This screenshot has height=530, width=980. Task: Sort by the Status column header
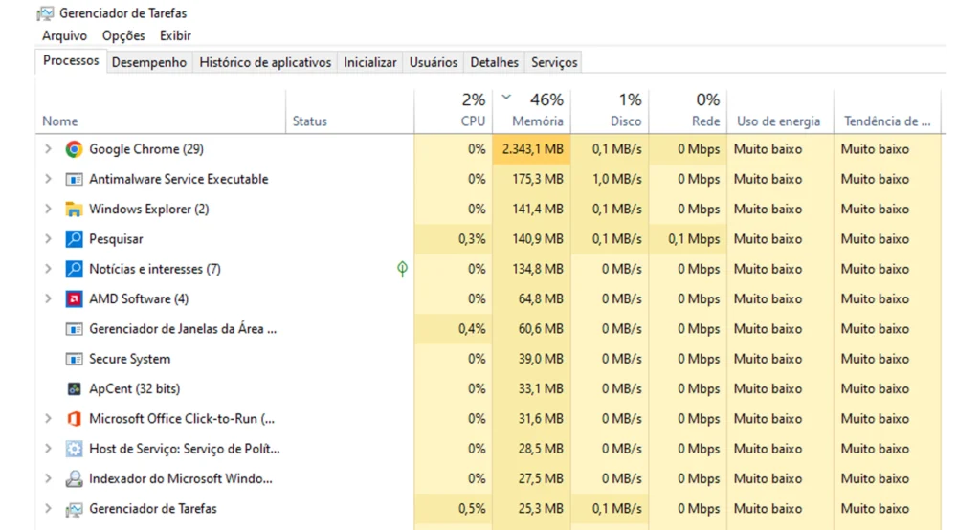click(x=350, y=111)
